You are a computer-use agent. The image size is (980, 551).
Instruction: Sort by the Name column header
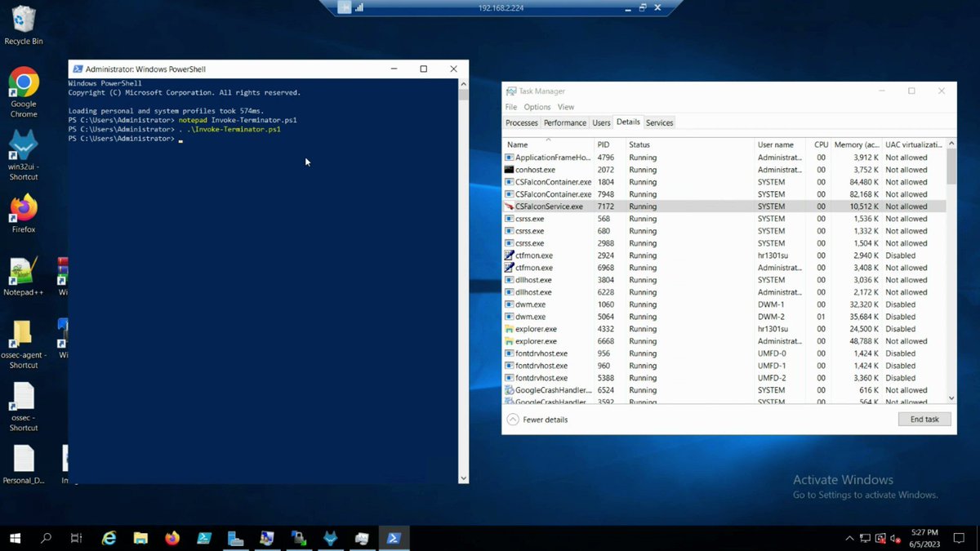(548, 144)
